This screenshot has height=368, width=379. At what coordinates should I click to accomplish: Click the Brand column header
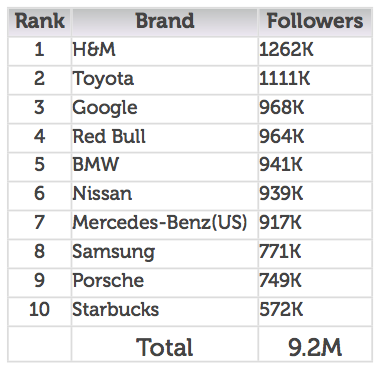click(165, 22)
